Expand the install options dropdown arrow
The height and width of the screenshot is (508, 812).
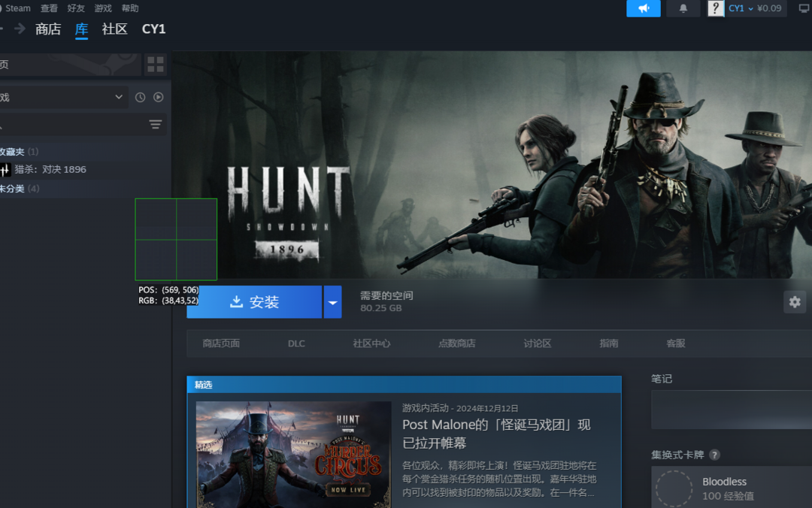pyautogui.click(x=332, y=302)
